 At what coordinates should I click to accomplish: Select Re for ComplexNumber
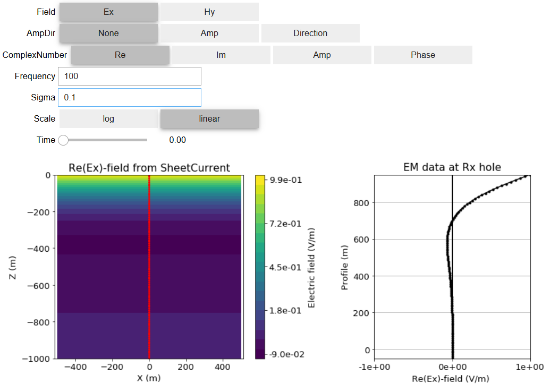(120, 55)
